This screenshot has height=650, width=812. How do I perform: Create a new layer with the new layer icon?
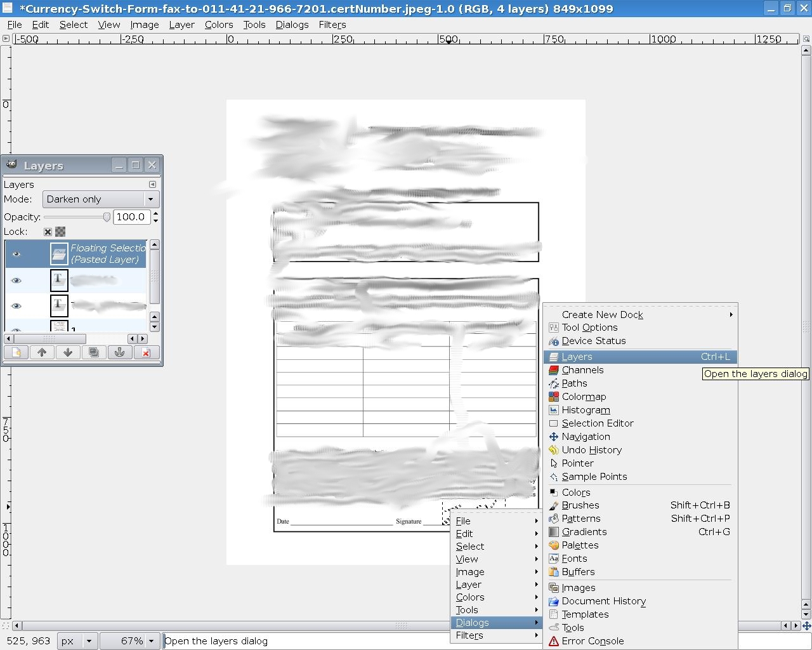pyautogui.click(x=16, y=352)
